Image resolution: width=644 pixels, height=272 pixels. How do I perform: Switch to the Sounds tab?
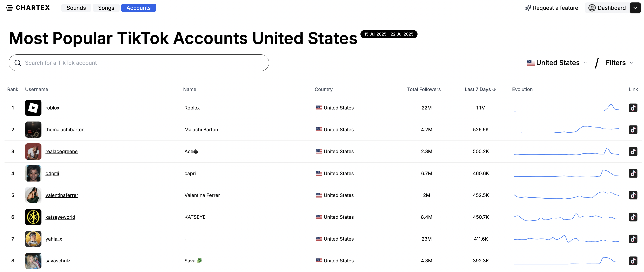click(76, 8)
